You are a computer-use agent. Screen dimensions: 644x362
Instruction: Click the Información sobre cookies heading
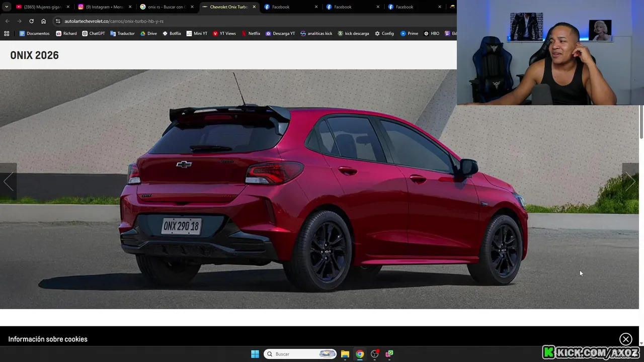pos(48,339)
